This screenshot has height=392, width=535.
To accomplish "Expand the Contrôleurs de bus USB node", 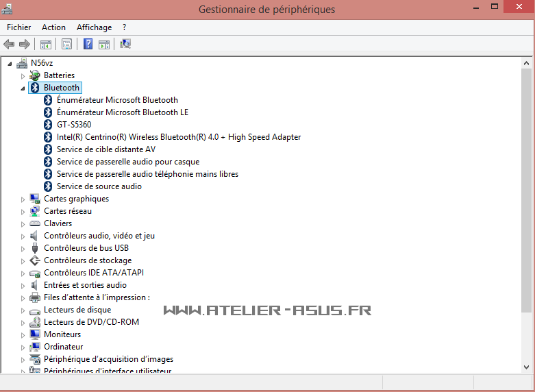I will coord(23,248).
